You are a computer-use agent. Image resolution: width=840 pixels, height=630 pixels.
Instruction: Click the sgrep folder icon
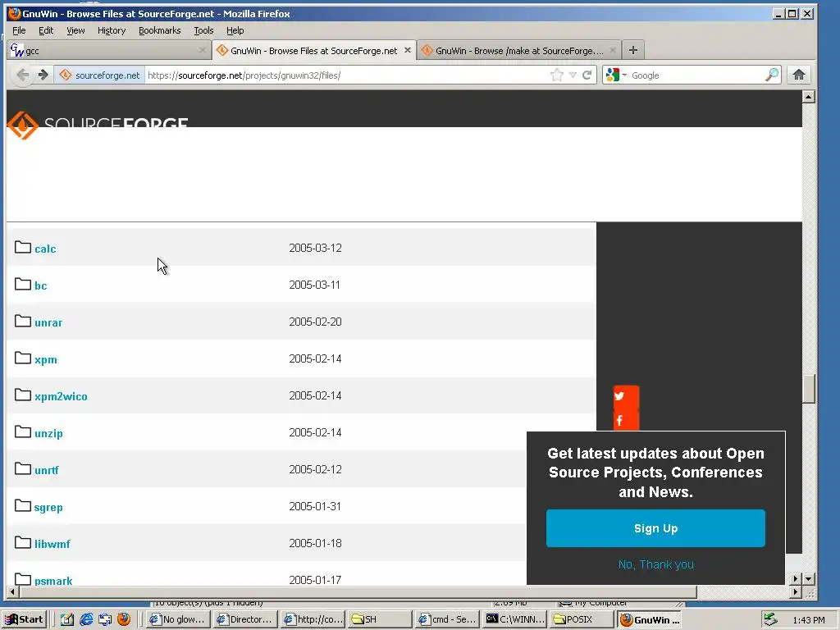22,505
